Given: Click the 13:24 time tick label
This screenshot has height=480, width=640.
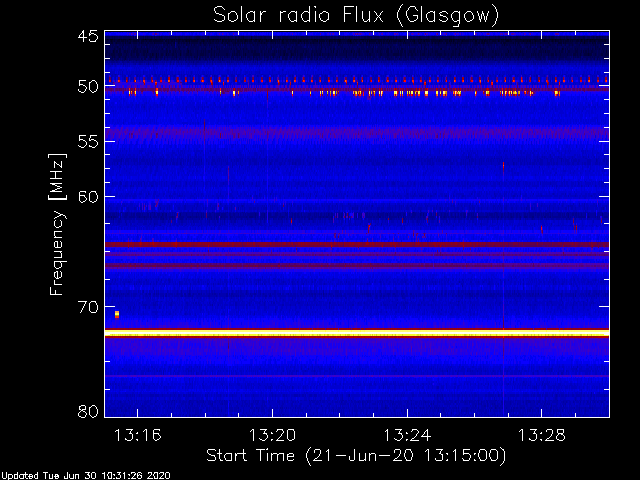Looking at the screenshot, I should coord(407,435).
